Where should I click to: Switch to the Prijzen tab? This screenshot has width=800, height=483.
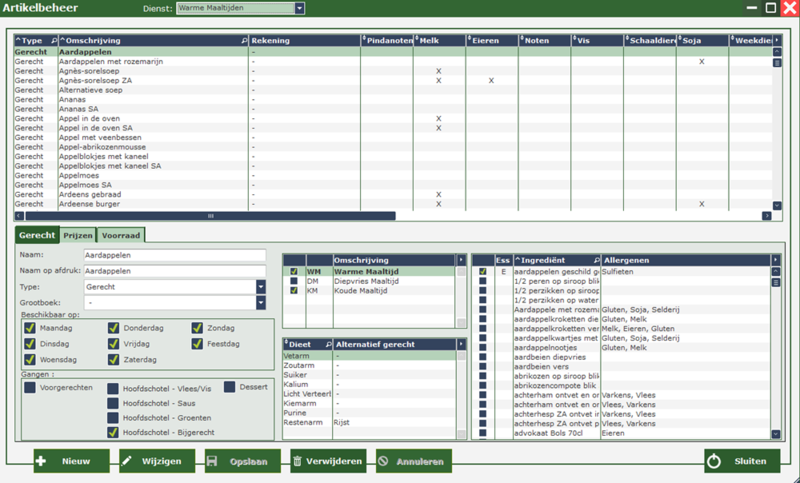[76, 235]
